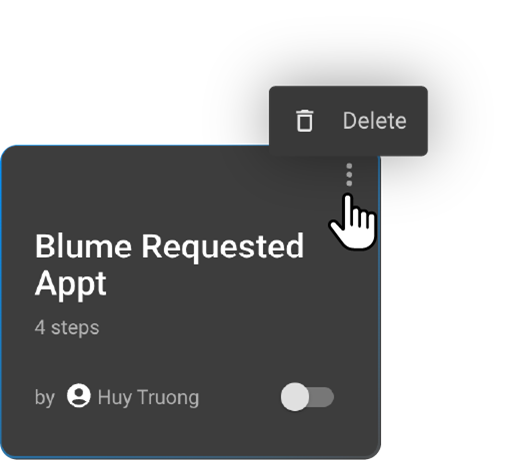Click the trash can icon
This screenshot has width=514, height=460.
(305, 121)
